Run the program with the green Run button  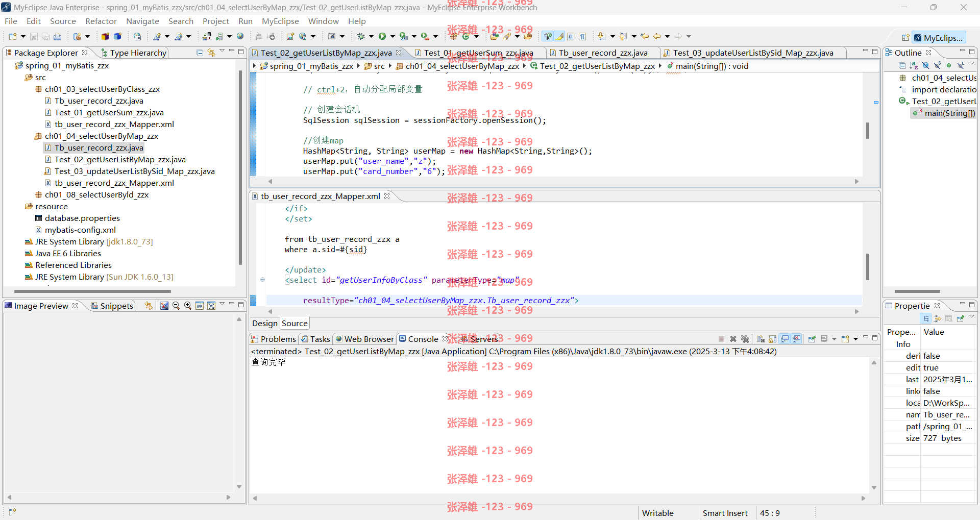[382, 36]
